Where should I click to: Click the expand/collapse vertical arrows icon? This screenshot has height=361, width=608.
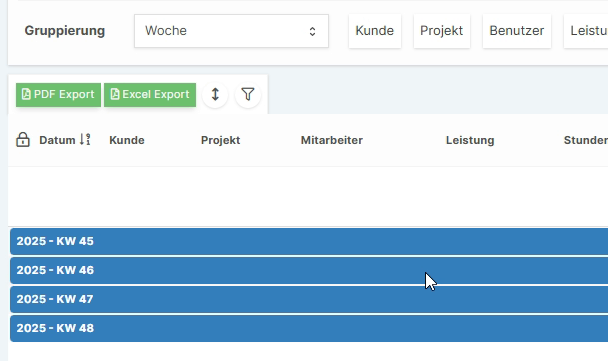click(215, 95)
